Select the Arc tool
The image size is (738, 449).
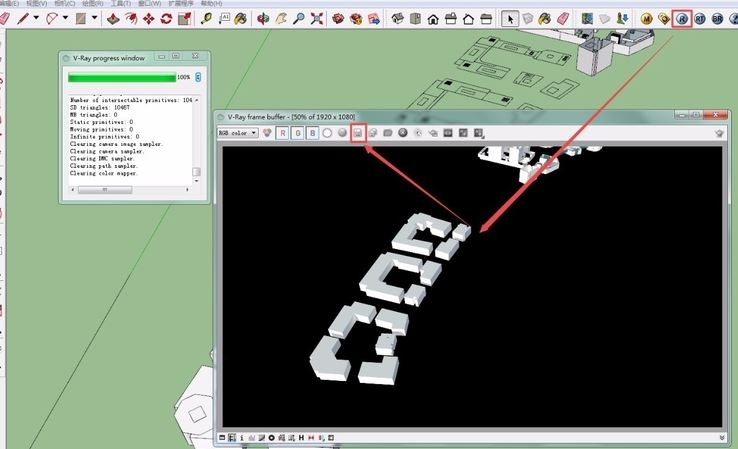(x=52, y=19)
